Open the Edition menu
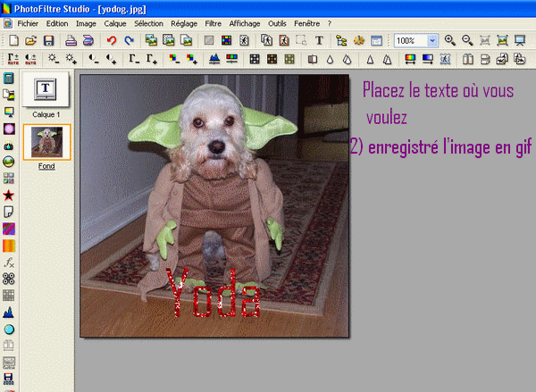This screenshot has width=536, height=392. (57, 23)
